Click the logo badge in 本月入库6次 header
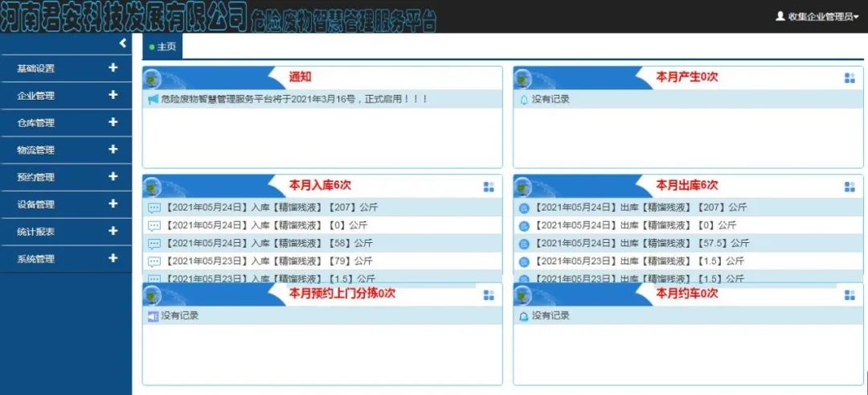This screenshot has width=868, height=395. click(152, 187)
